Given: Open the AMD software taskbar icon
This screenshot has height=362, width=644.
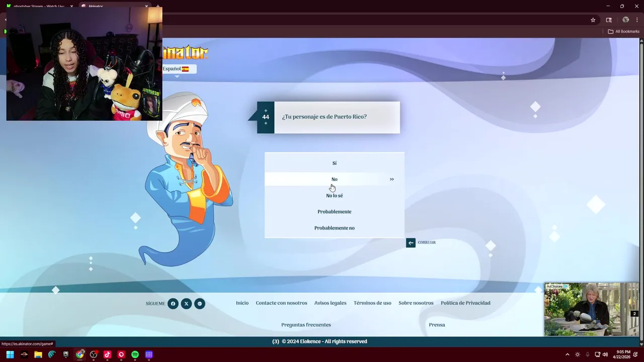Looking at the screenshot, I should [x=24, y=354].
